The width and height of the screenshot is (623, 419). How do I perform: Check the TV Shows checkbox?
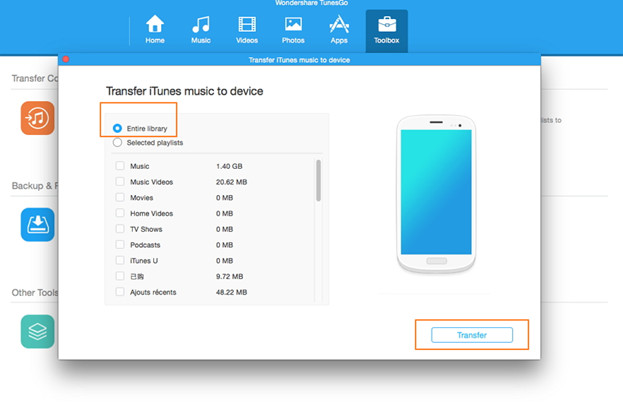tap(120, 229)
